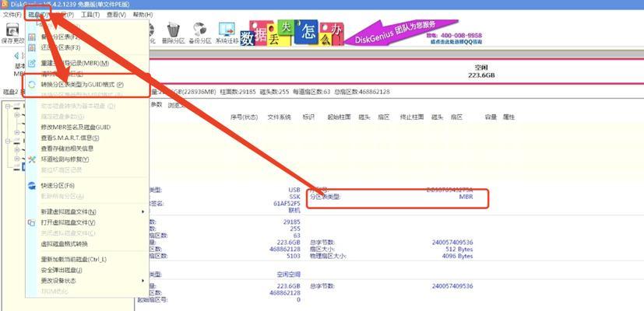
Task: Click the 512 Bytes sector size value
Action: (x=459, y=249)
